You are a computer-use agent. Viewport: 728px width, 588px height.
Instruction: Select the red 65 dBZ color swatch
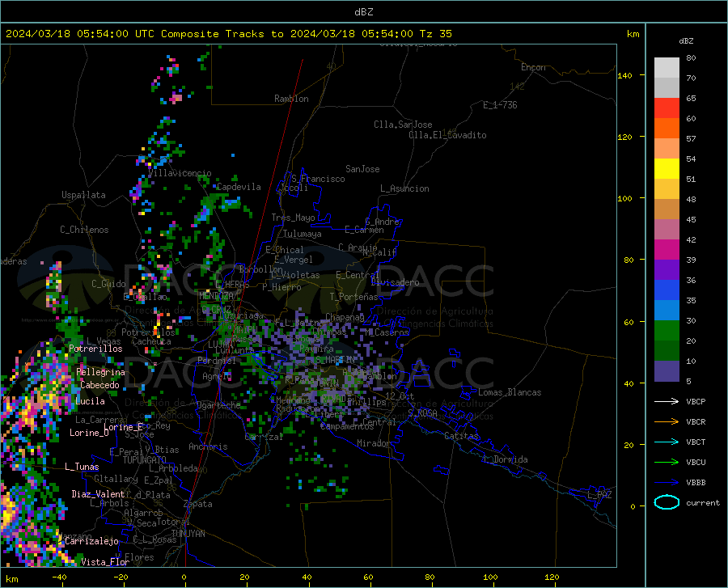coord(667,108)
